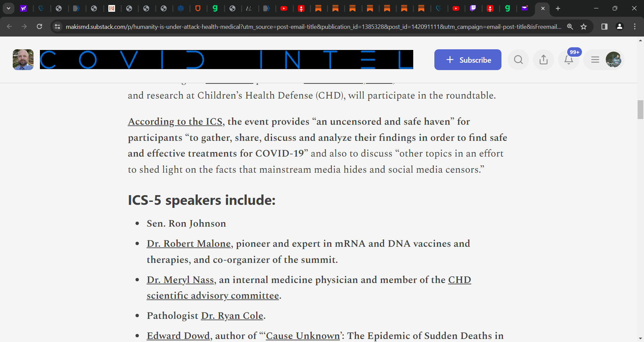Open Substack search
Viewport: 644px width, 342px height.
coord(519,60)
